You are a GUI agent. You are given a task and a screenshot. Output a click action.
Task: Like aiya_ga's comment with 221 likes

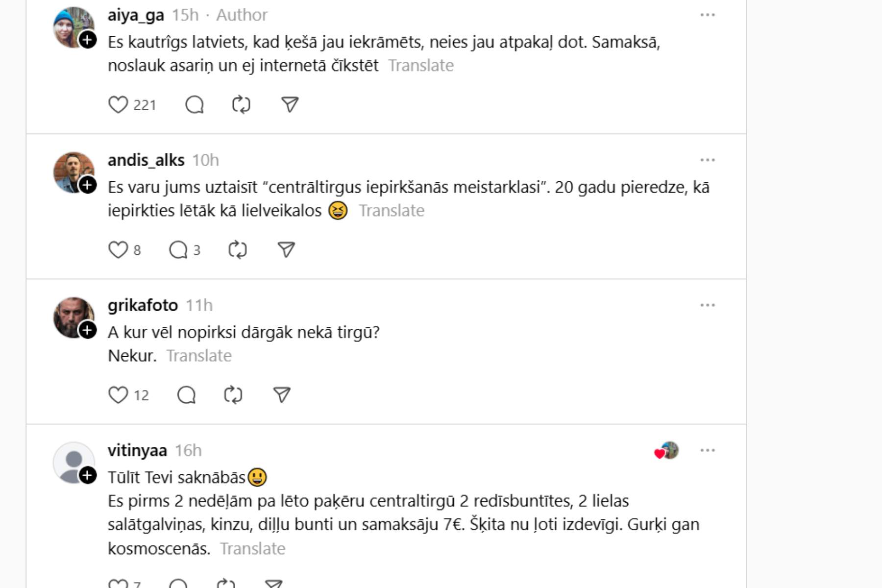(118, 105)
